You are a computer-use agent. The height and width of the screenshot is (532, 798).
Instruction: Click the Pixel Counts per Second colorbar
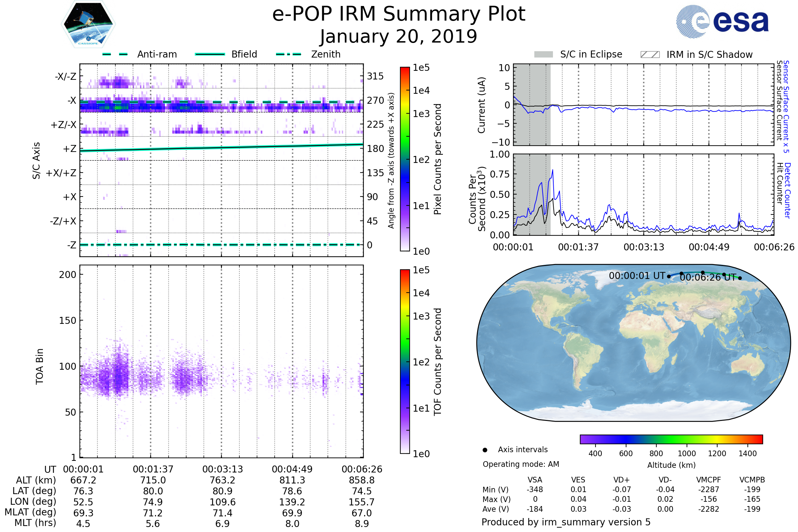pyautogui.click(x=405, y=159)
